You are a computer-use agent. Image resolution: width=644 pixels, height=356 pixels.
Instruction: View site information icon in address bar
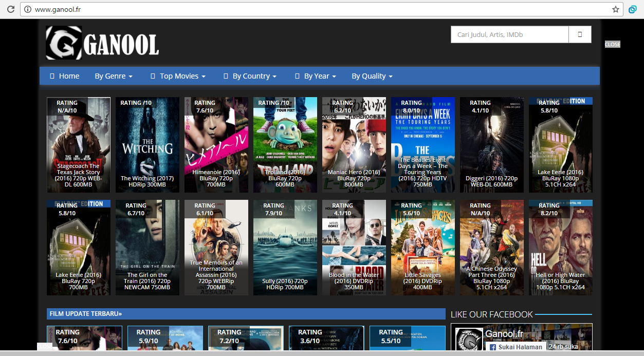(x=28, y=9)
